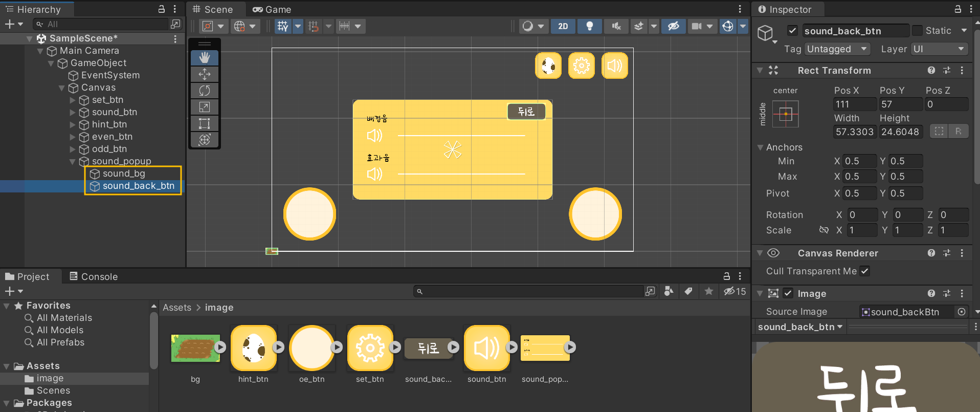Image resolution: width=980 pixels, height=412 pixels.
Task: Toggle scene effects icon
Action: [x=639, y=26]
